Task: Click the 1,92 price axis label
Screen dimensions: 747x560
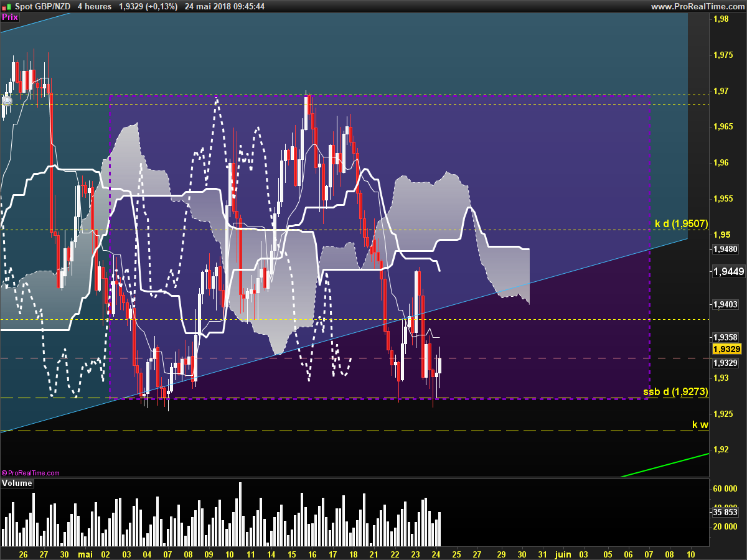Action: coord(720,449)
